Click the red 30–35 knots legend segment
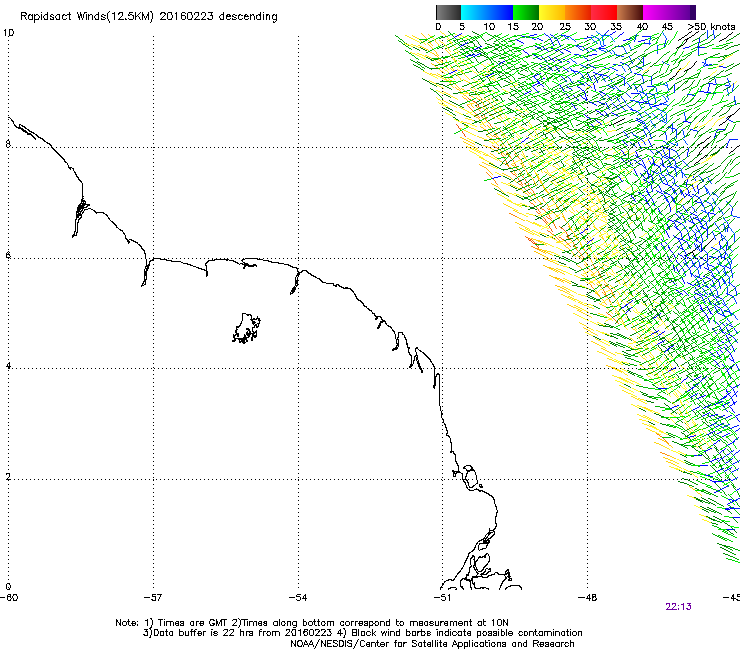This screenshot has height=650, width=740. coord(604,12)
